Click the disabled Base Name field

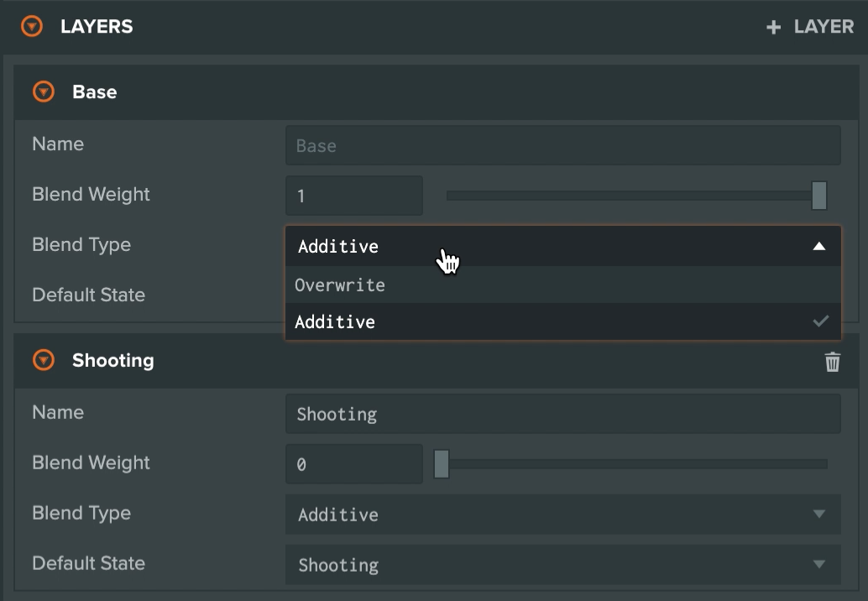click(x=562, y=146)
